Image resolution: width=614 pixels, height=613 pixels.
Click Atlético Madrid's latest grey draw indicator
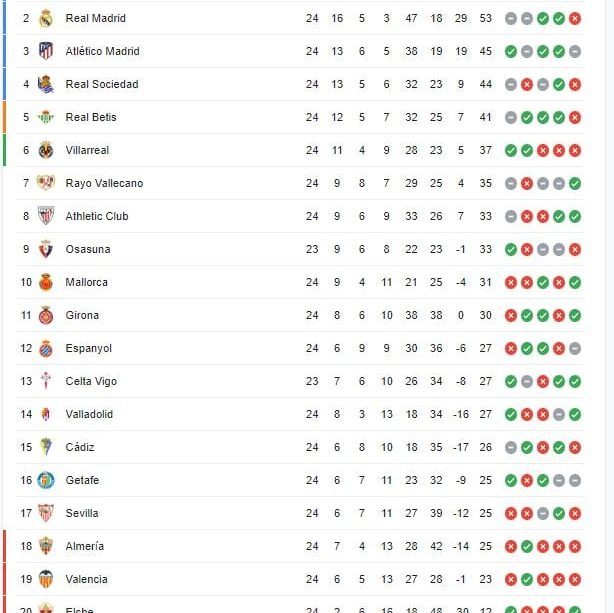point(575,51)
